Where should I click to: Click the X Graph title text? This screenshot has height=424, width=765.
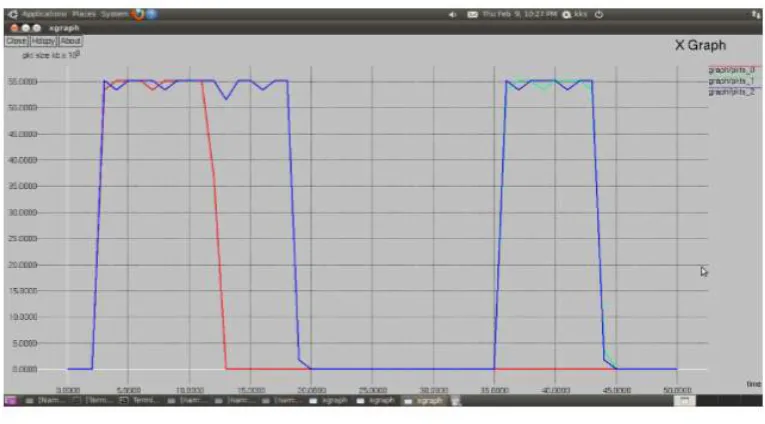[701, 45]
